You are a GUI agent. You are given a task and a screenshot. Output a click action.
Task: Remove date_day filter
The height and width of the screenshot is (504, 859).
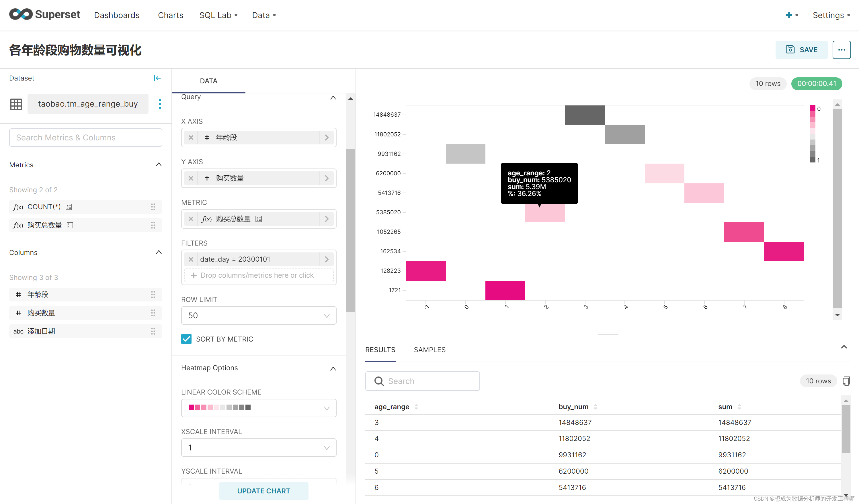(x=191, y=260)
